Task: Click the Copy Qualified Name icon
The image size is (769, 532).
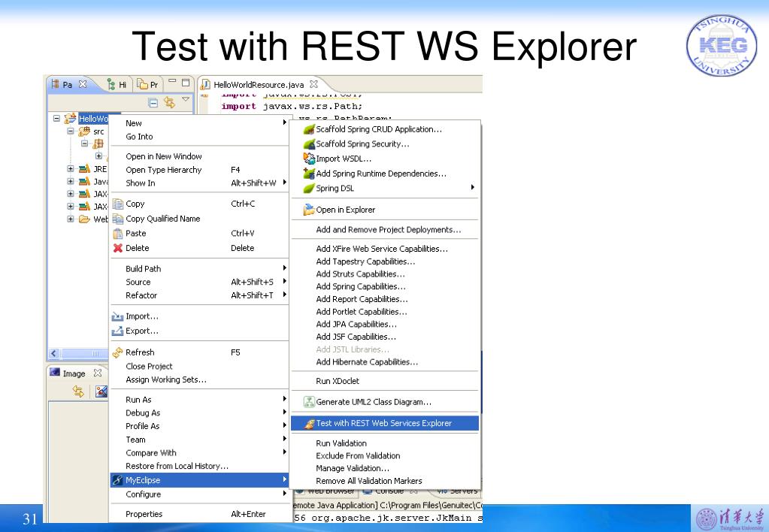Action: point(118,219)
